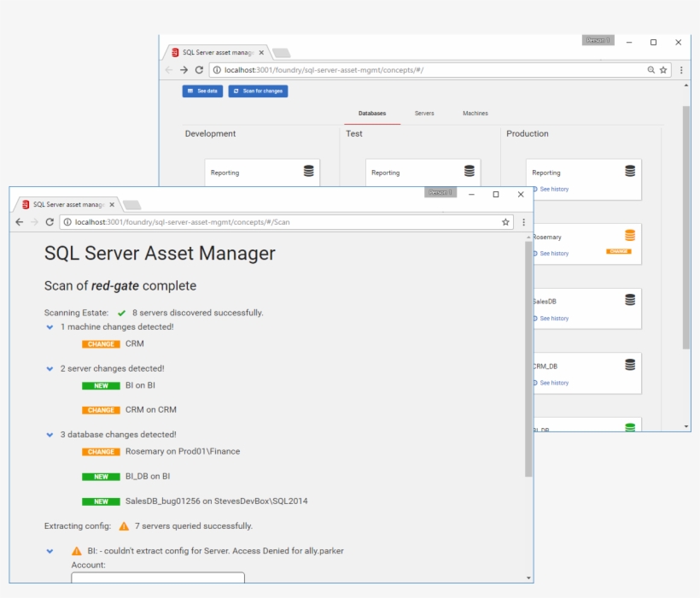Switch to Databases tab in back window
The width and height of the screenshot is (700, 598).
pyautogui.click(x=372, y=114)
